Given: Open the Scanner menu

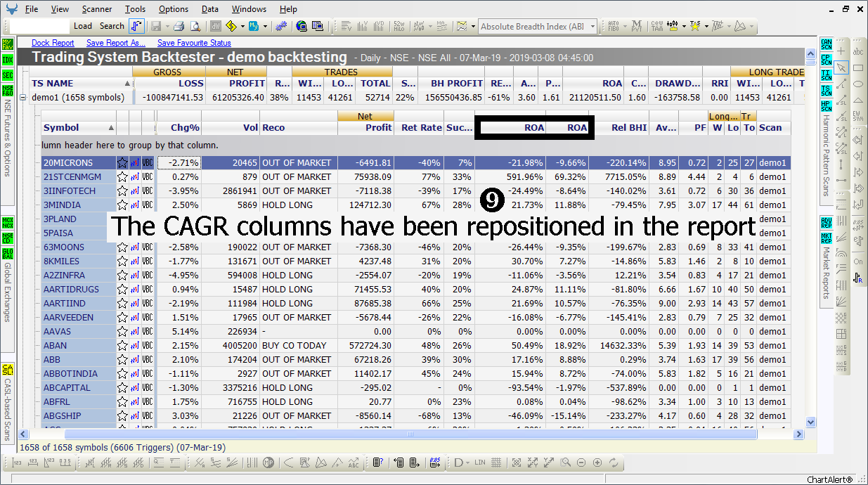Looking at the screenshot, I should click(96, 9).
